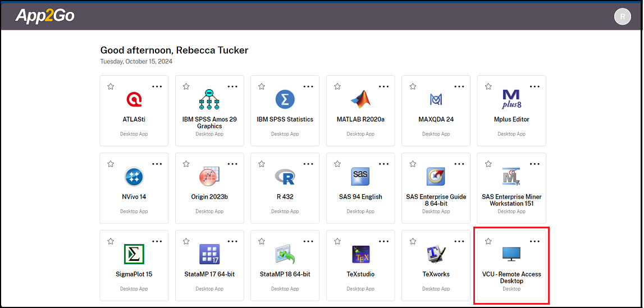Image resolution: width=644 pixels, height=308 pixels.
Task: Toggle favorite star on NVivo 14
Action: (x=111, y=164)
